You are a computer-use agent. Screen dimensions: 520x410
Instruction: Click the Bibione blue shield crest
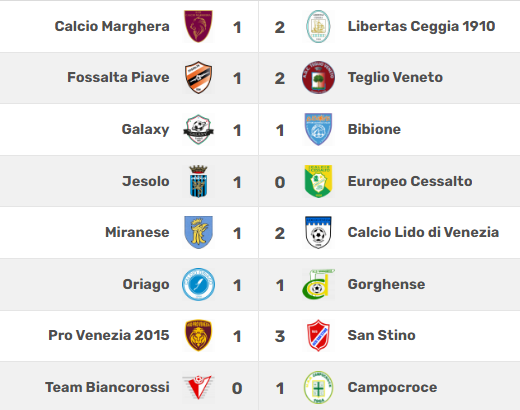tap(318, 129)
